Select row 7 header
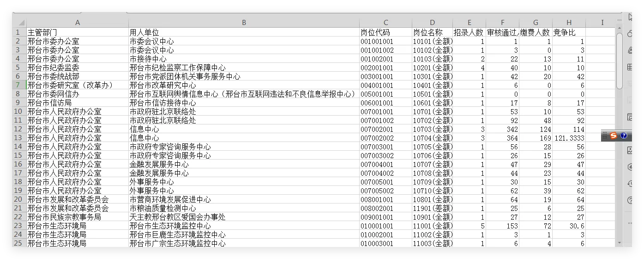Viewport: 644px width, 259px height. coord(19,85)
